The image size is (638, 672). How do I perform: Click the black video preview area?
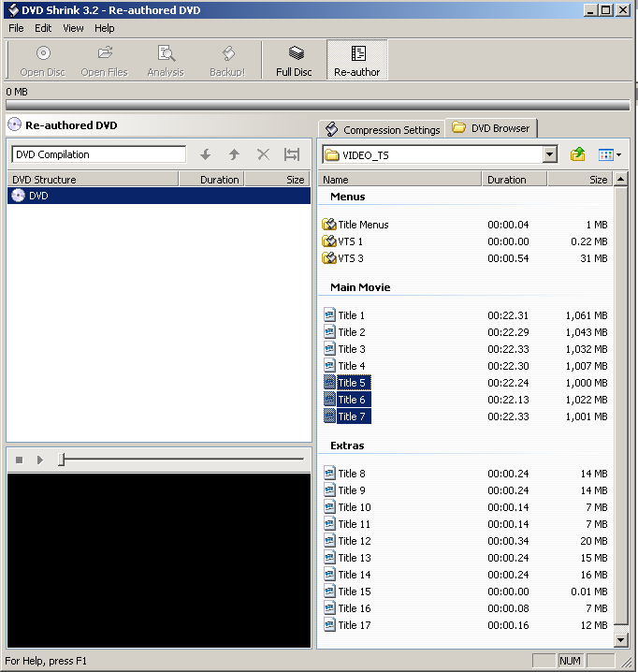159,560
